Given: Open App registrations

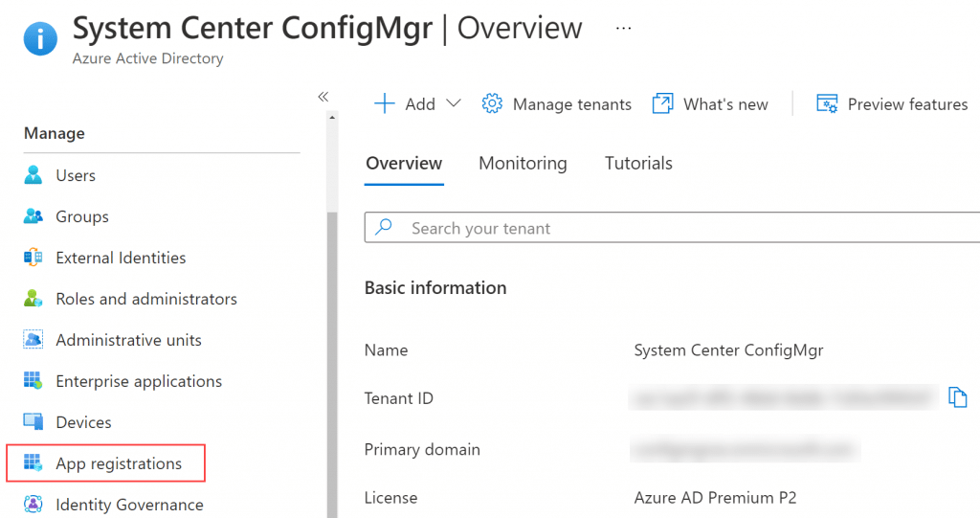Looking at the screenshot, I should point(119,463).
